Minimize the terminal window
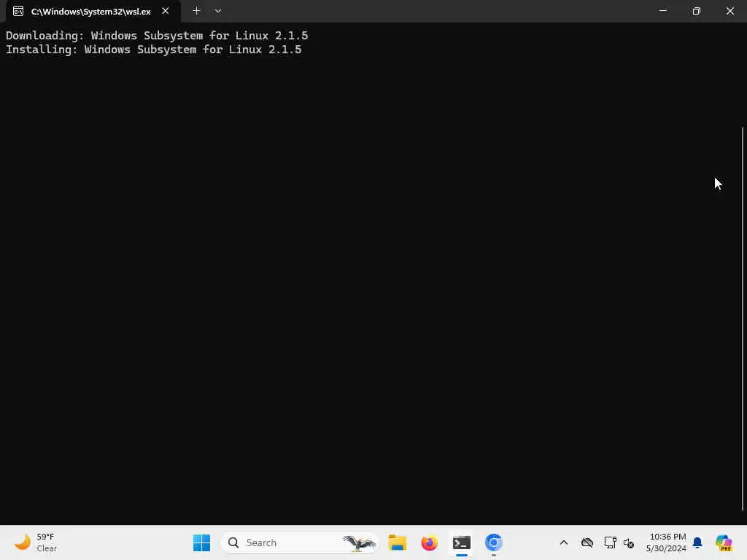 pos(662,11)
